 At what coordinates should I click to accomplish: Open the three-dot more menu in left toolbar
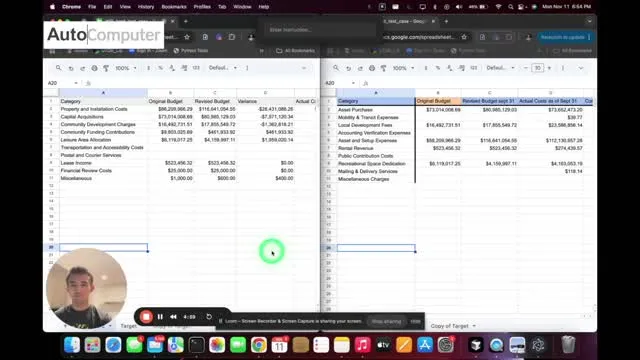point(247,68)
